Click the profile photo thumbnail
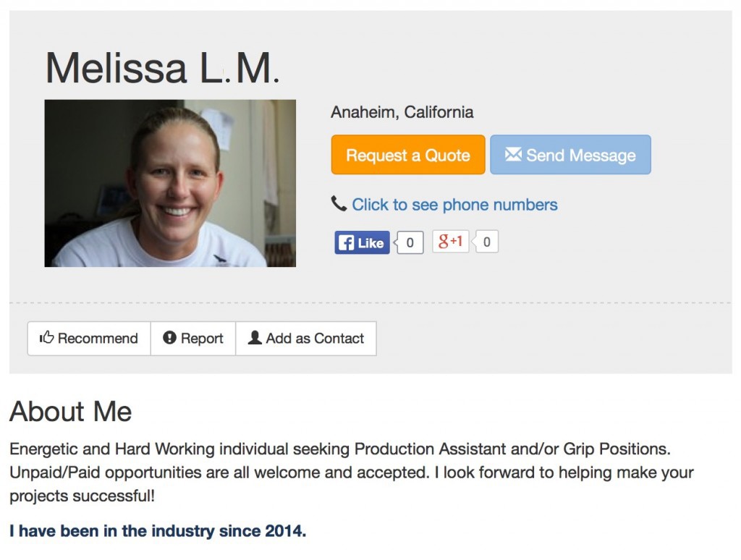The image size is (741, 560). click(x=170, y=183)
